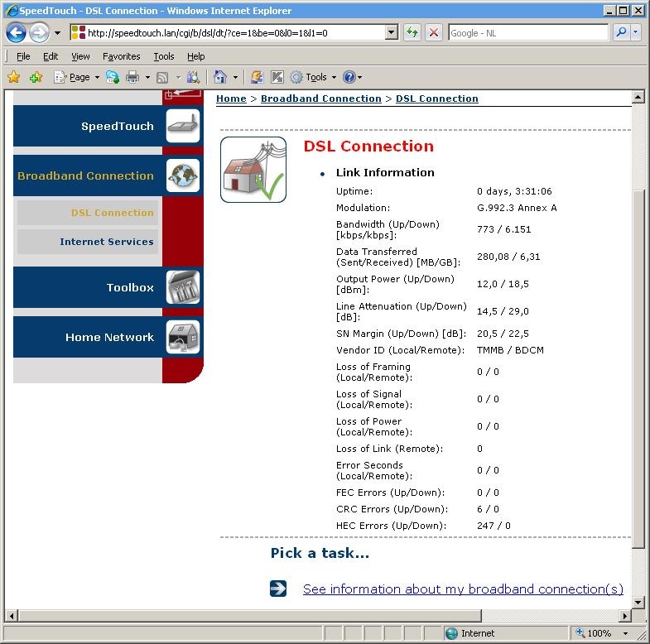Image resolution: width=650 pixels, height=644 pixels.
Task: Click the arrow icon beside the task link
Action: [x=277, y=589]
